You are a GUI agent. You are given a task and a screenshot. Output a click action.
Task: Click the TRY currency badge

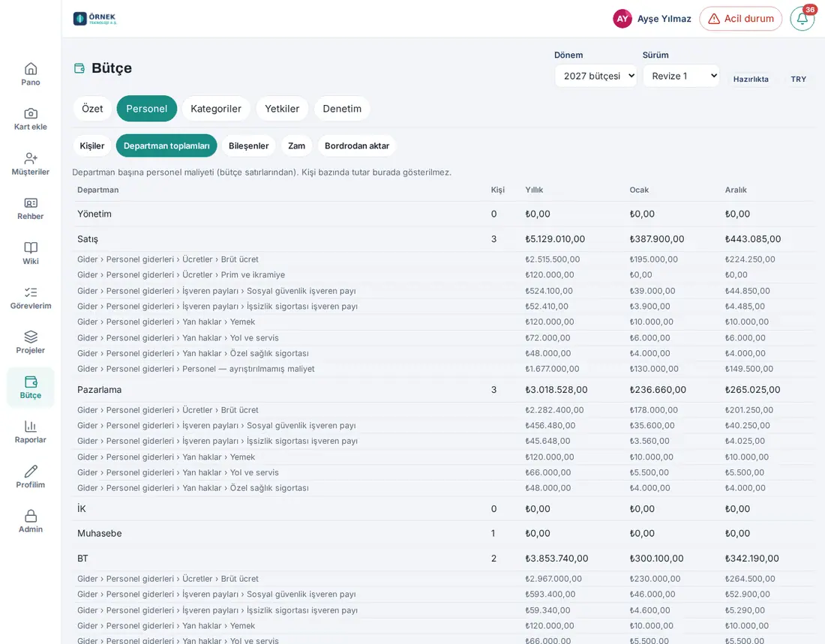coord(798,79)
